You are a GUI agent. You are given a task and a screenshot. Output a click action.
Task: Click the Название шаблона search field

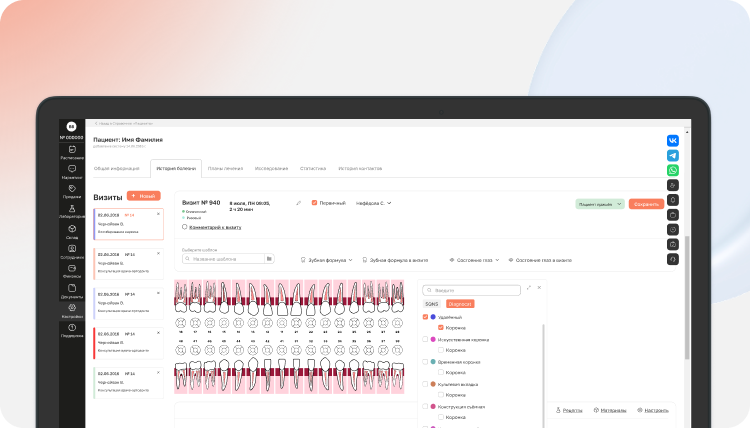point(223,259)
